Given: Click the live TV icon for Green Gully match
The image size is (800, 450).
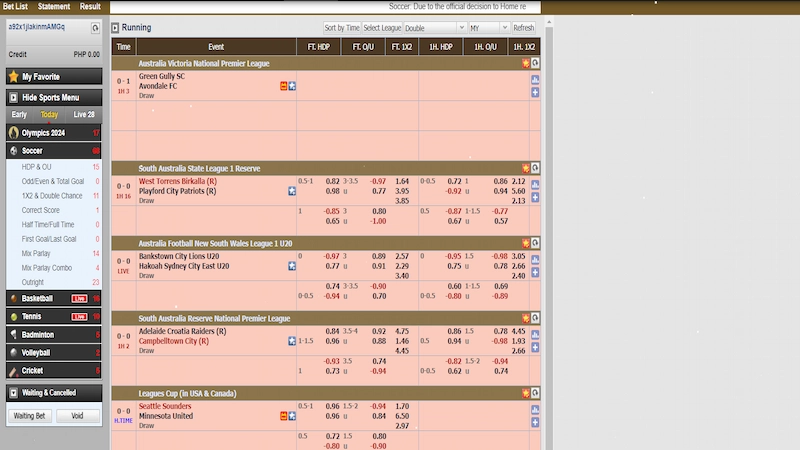Looking at the screenshot, I should click(x=284, y=86).
